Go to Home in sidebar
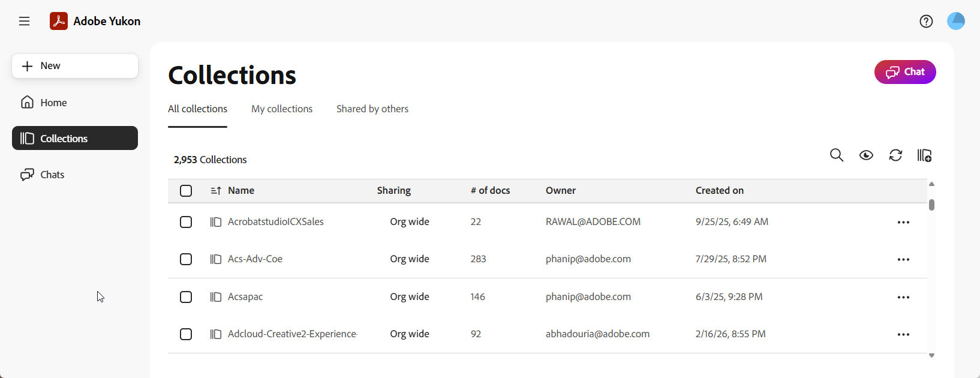 (x=75, y=103)
